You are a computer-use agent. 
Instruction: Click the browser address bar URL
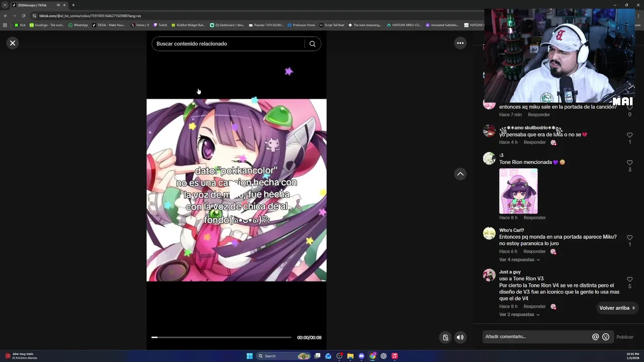pyautogui.click(x=90, y=16)
